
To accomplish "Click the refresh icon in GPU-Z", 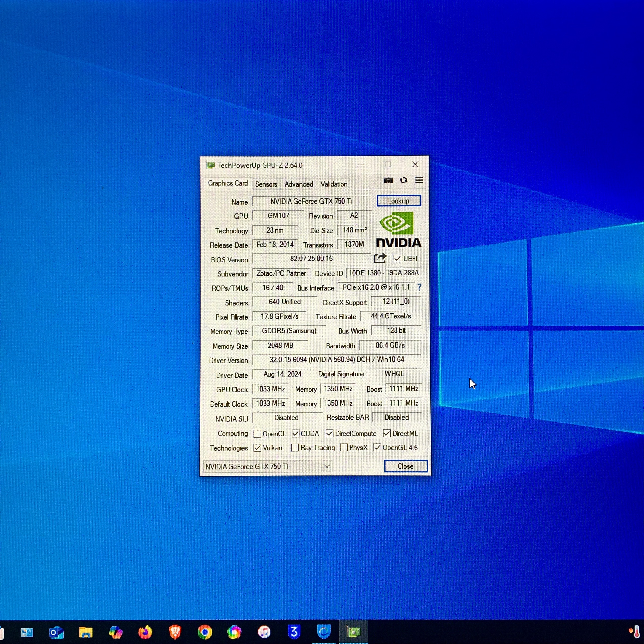I will click(404, 180).
